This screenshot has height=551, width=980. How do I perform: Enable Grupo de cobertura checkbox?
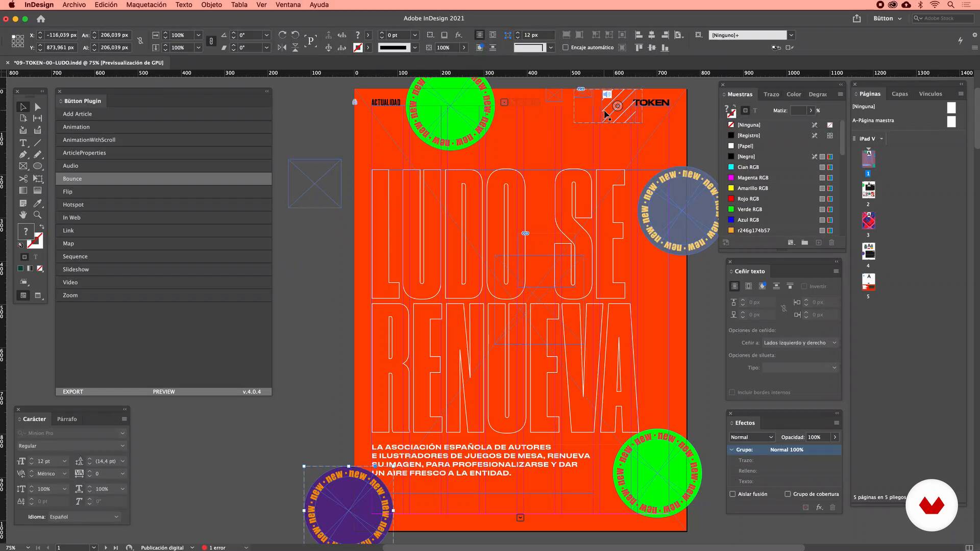click(x=788, y=494)
